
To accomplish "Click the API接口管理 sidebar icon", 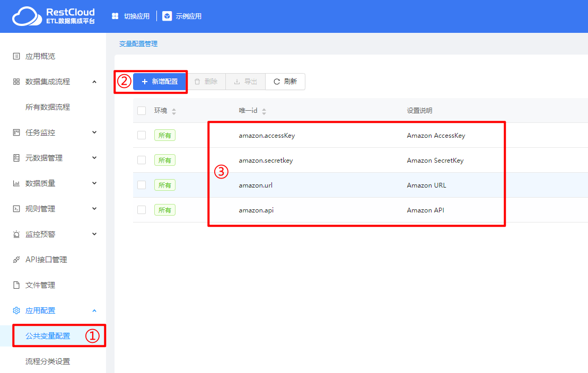I will [x=16, y=260].
